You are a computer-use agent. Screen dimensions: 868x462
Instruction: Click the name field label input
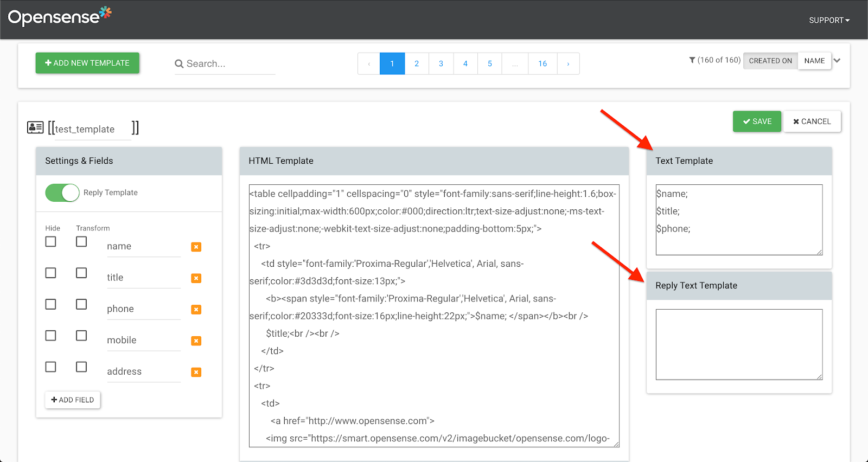(x=144, y=247)
